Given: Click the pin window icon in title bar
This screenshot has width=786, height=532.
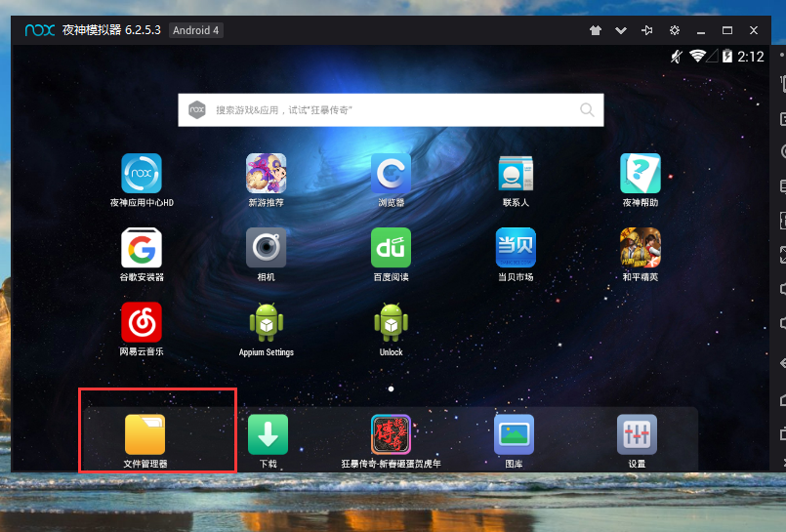Looking at the screenshot, I should [647, 30].
